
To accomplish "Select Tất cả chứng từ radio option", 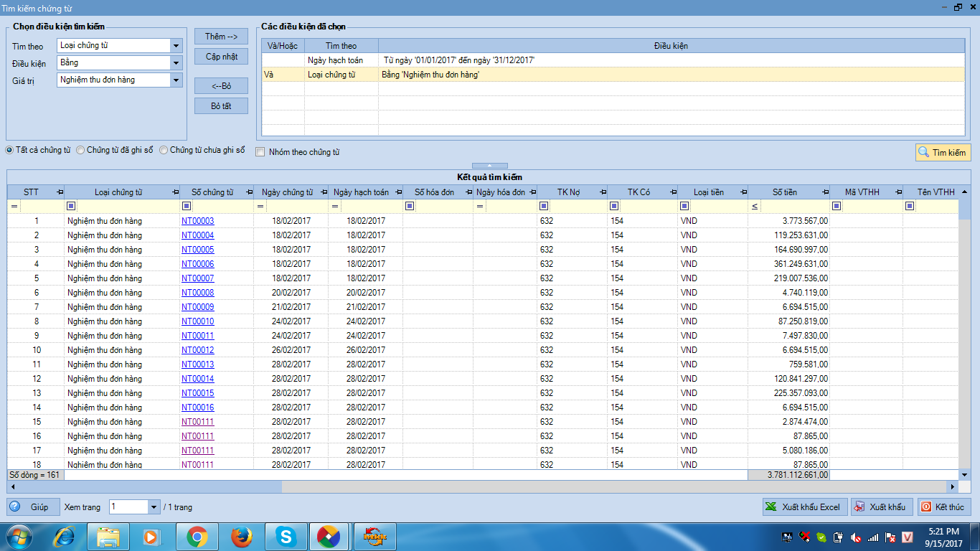I will [38, 150].
